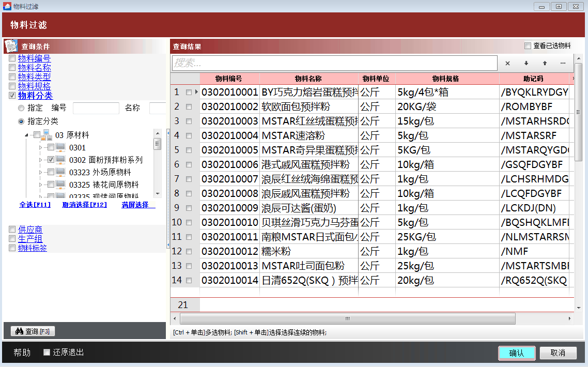
Task: Click the 20KG/袋 specification cell
Action: click(x=446, y=106)
